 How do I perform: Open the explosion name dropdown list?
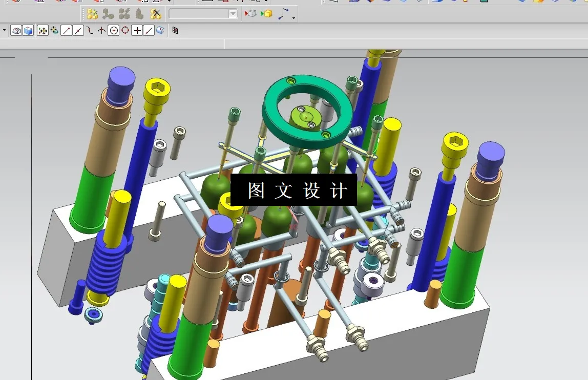coord(233,14)
